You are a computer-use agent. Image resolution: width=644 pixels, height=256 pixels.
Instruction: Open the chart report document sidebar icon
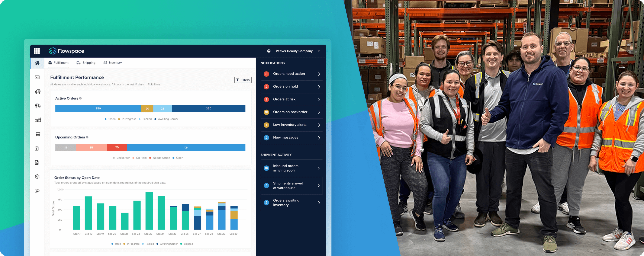pyautogui.click(x=37, y=163)
